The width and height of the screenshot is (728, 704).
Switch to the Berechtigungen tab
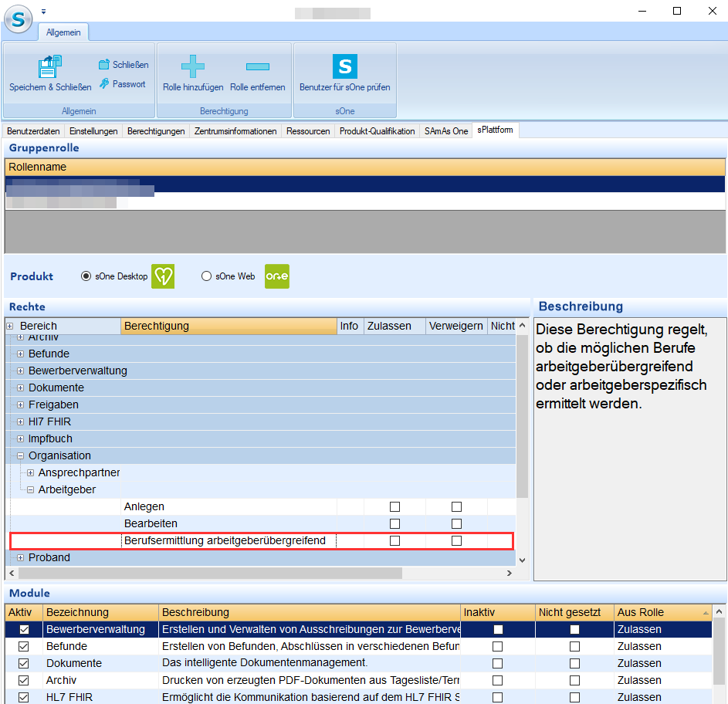156,131
